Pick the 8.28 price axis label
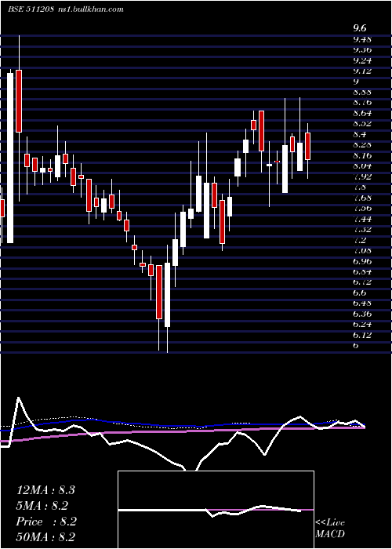 point(362,145)
